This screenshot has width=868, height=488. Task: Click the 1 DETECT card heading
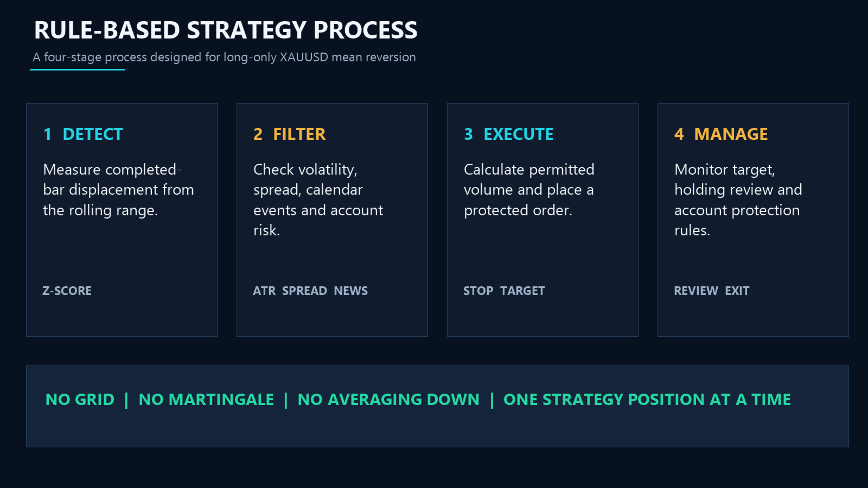[x=83, y=134]
